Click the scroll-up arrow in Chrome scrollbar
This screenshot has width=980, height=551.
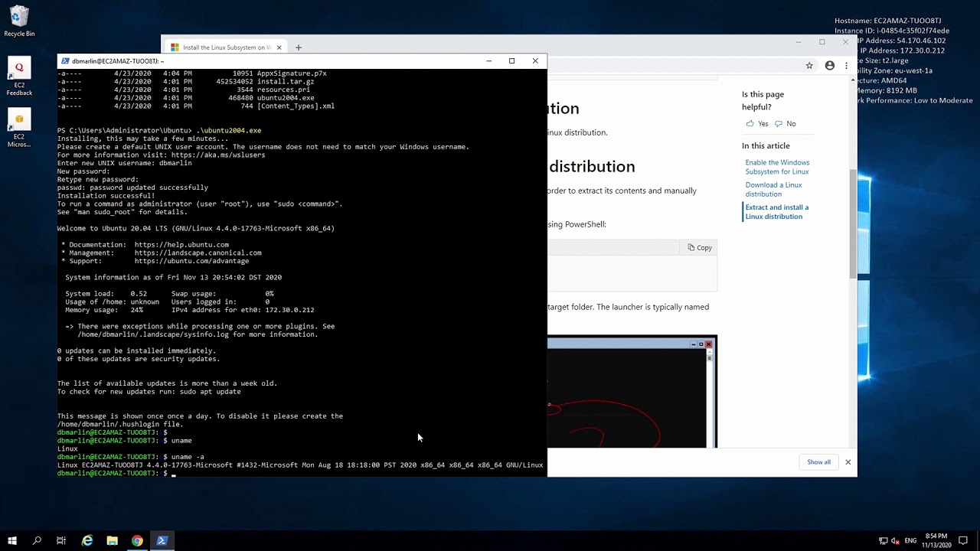[853, 79]
